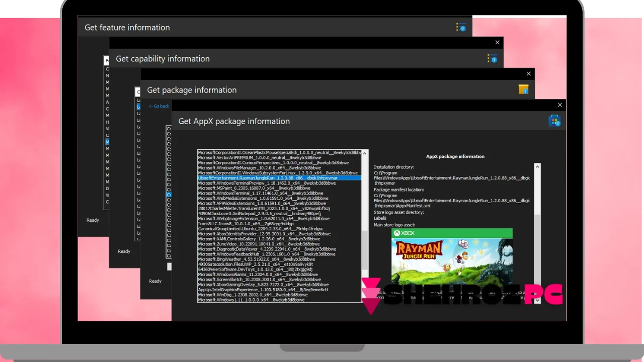Close the Get package information window
The height and width of the screenshot is (362, 644).
(528, 74)
